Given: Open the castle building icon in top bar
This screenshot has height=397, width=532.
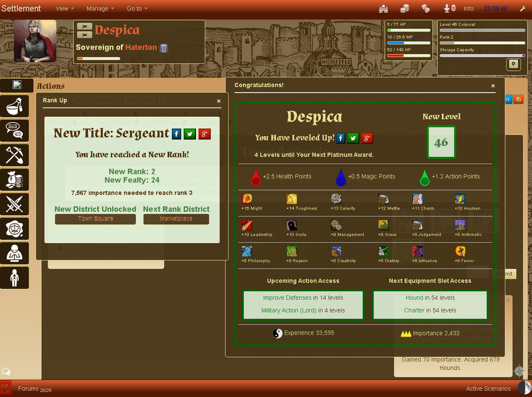Looking at the screenshot, I should 383,8.
